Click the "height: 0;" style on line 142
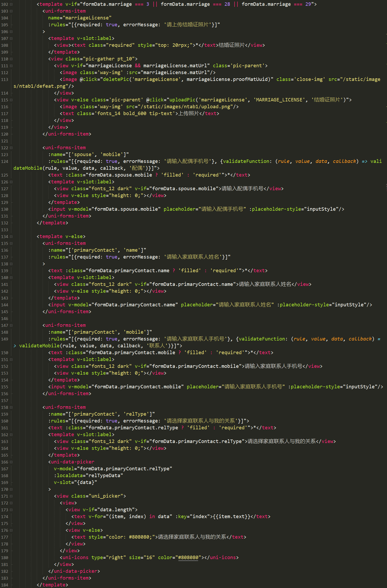The image size is (387, 588). coord(126,291)
